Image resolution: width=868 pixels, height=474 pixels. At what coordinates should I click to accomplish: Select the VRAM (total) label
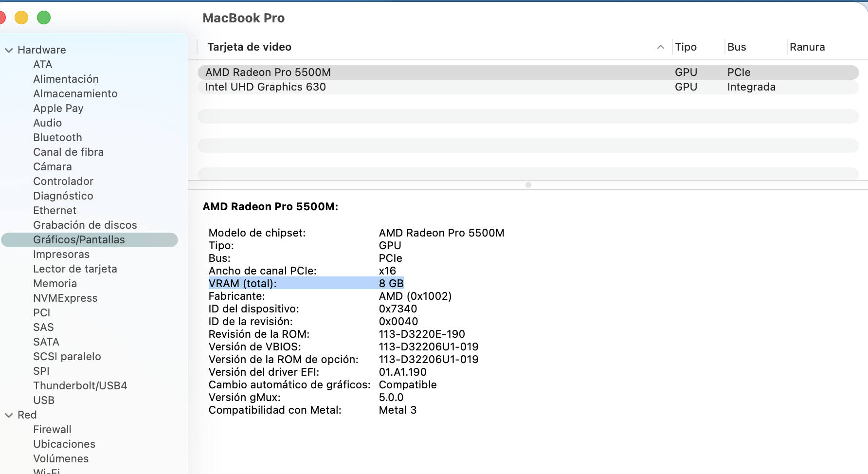(x=242, y=283)
